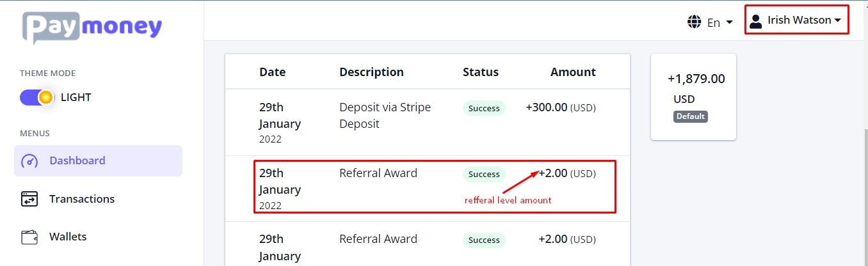Click the Paymoney logo
The height and width of the screenshot is (266, 868).
click(x=92, y=27)
